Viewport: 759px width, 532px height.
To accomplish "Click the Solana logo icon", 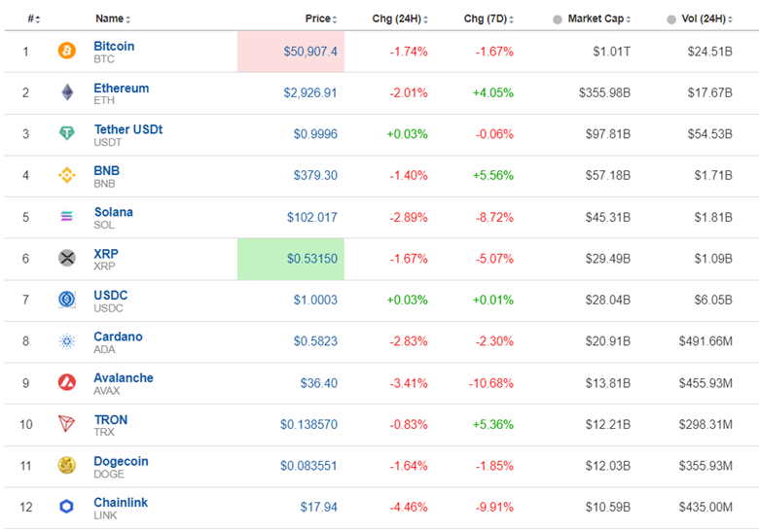I will 66,217.
